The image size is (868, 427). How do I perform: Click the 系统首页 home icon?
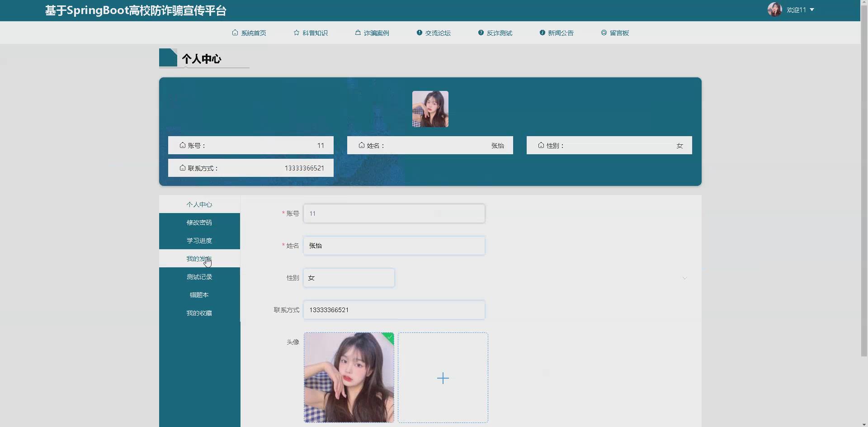[234, 33]
